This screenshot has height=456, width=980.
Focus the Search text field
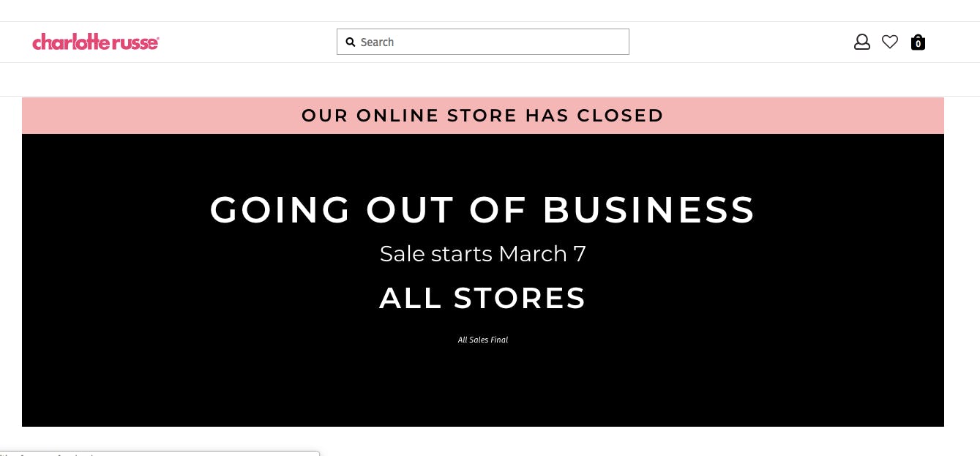click(490, 42)
